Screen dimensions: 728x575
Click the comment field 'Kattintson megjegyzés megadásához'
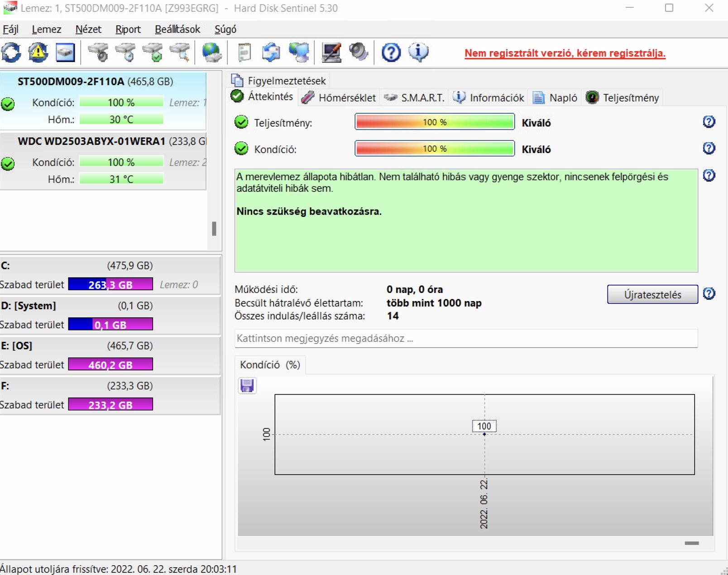point(466,338)
